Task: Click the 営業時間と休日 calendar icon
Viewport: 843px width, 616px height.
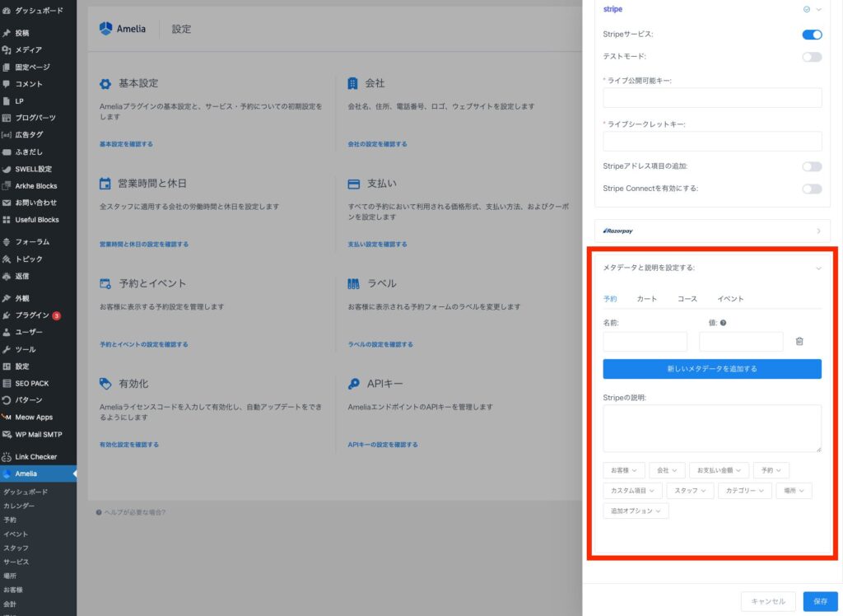Action: click(x=105, y=184)
